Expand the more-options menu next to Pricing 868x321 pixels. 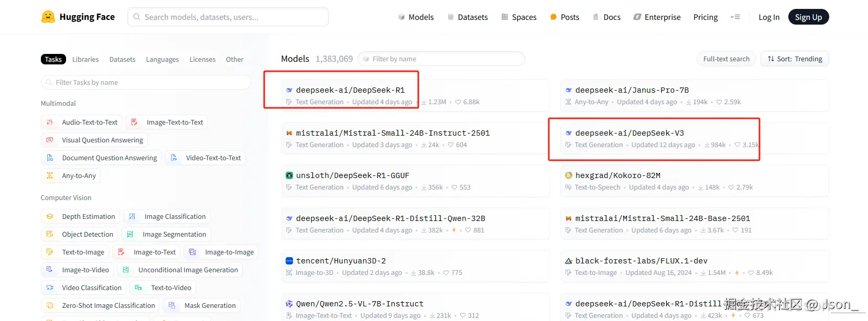[735, 17]
